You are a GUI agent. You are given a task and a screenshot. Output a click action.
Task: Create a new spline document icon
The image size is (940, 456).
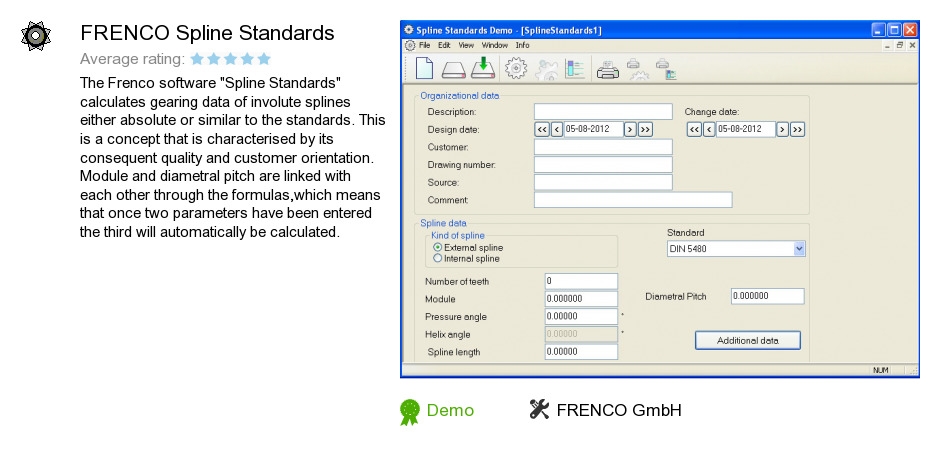424,68
